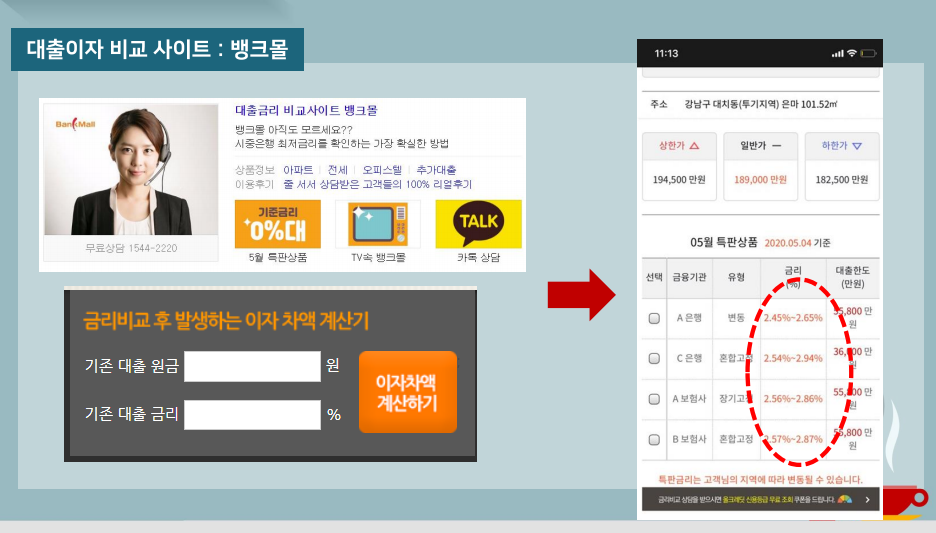
Task: Select the A 보험사 row checkbox
Action: [x=654, y=399]
